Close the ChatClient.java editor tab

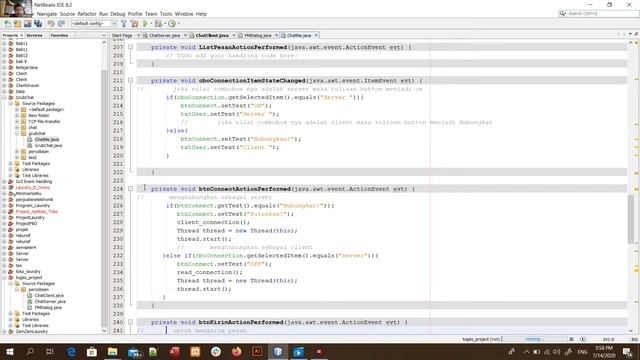pyautogui.click(x=233, y=36)
